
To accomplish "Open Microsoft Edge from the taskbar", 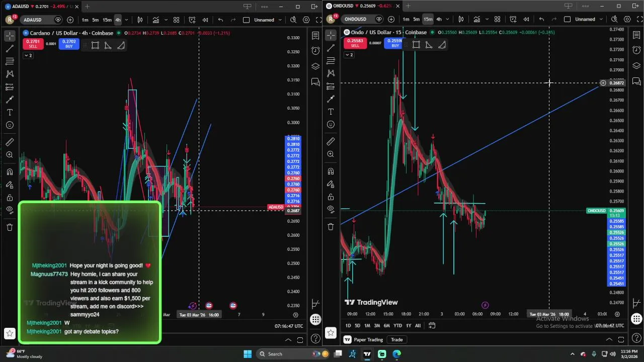I will (396, 354).
